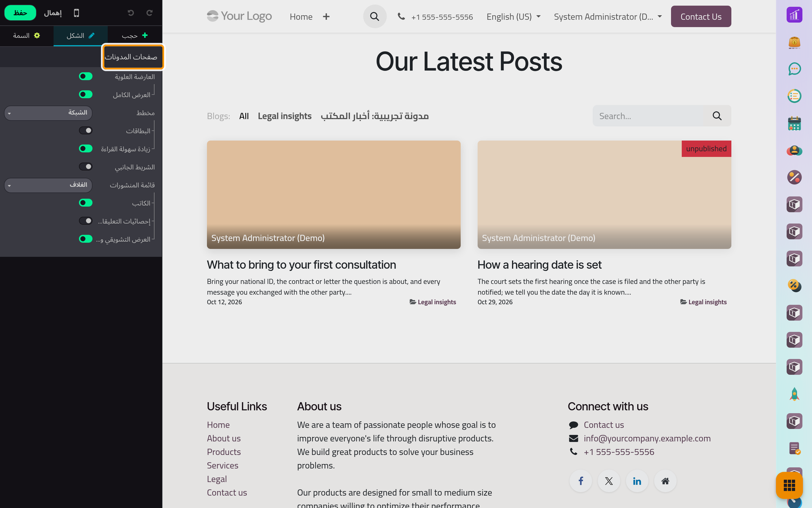
Task: Open the calendar app icon in dock
Action: 794,123
